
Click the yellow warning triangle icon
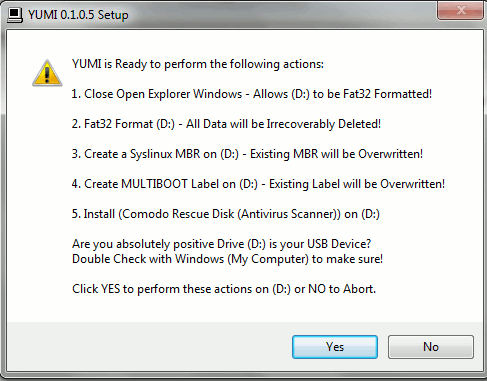tap(47, 73)
